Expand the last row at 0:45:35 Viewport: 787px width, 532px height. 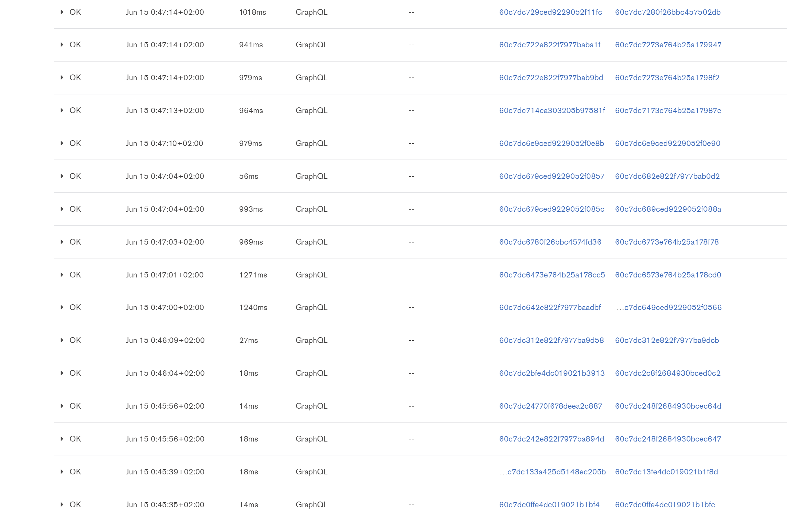pyautogui.click(x=62, y=504)
